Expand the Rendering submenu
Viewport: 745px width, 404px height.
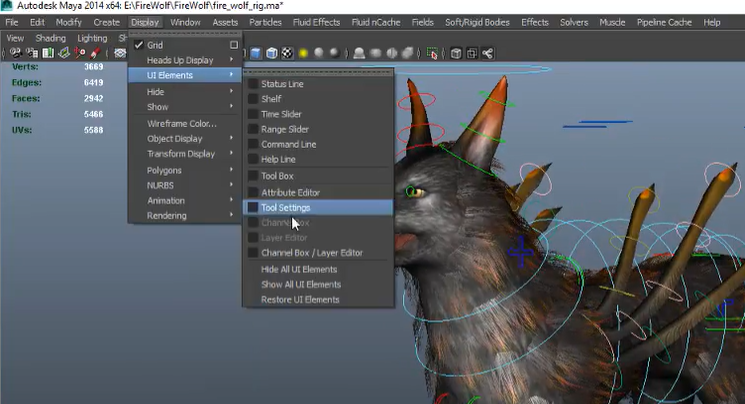[185, 216]
